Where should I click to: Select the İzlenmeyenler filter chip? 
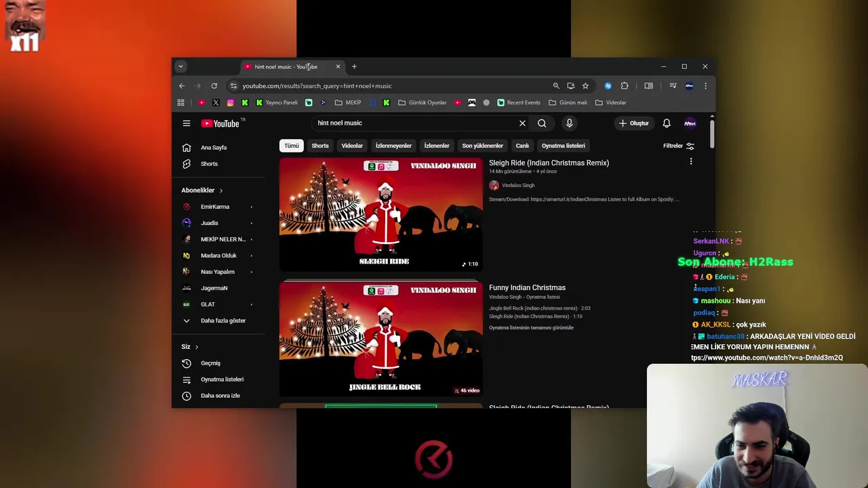tap(393, 146)
